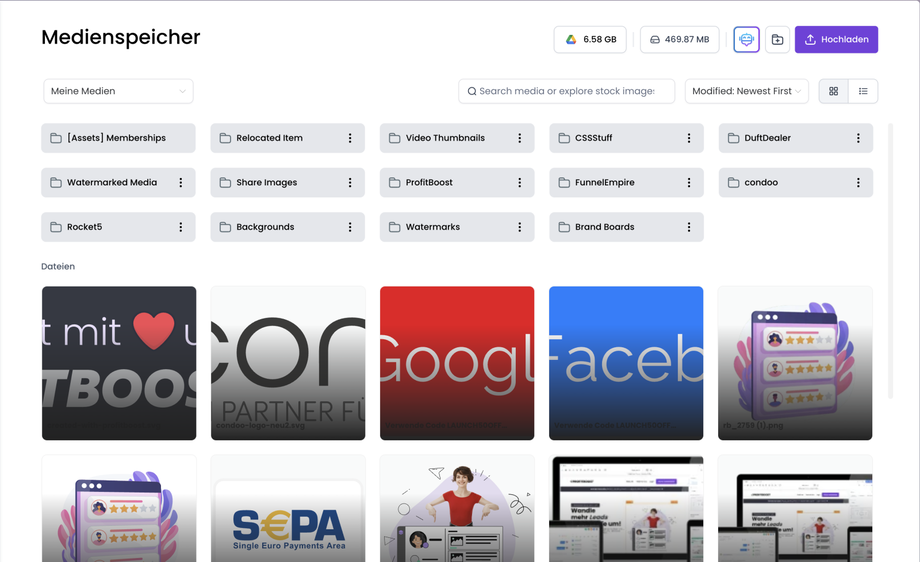The width and height of the screenshot is (920, 562).
Task: Select the condoo-logo-neu2.svg thumbnail
Action: coord(288,363)
